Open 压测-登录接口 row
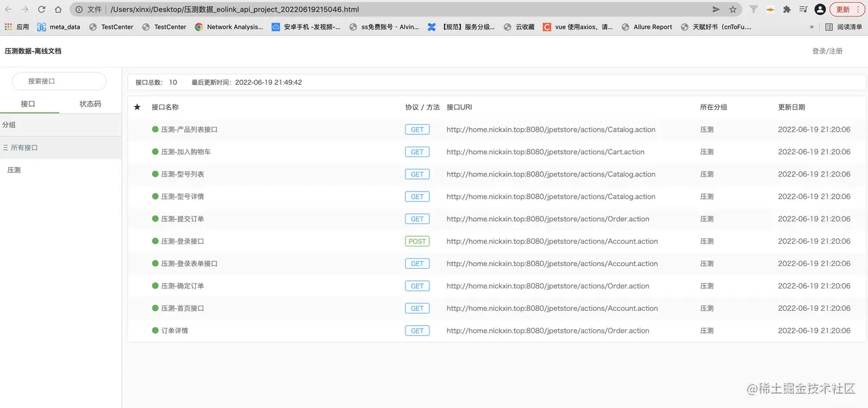The height and width of the screenshot is (408, 868). point(496,241)
